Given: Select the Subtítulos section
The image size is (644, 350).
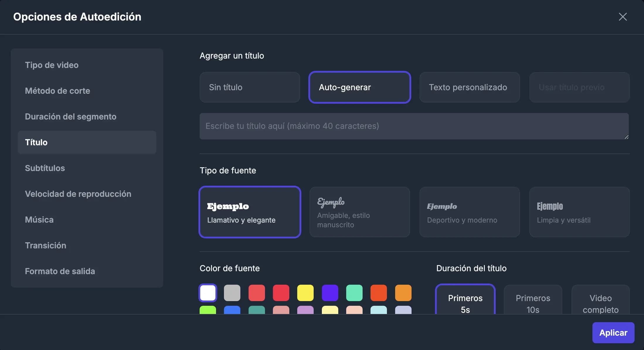Looking at the screenshot, I should coord(45,168).
